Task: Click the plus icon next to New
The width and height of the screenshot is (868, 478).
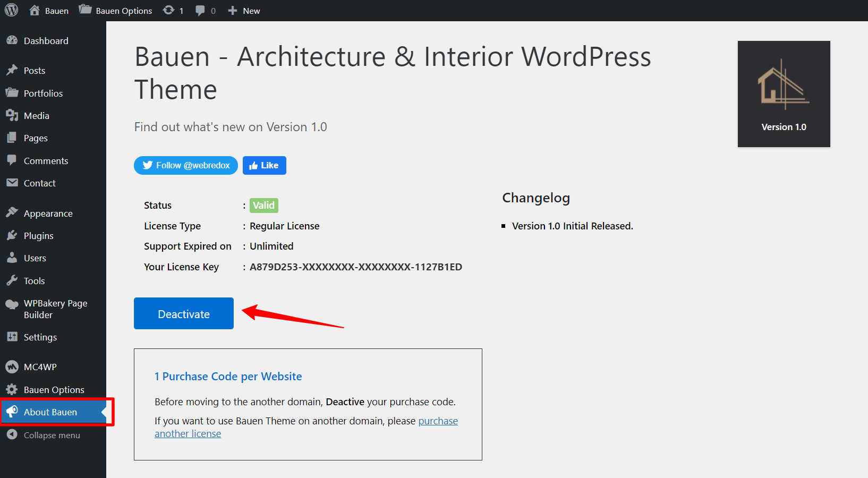Action: (232, 11)
